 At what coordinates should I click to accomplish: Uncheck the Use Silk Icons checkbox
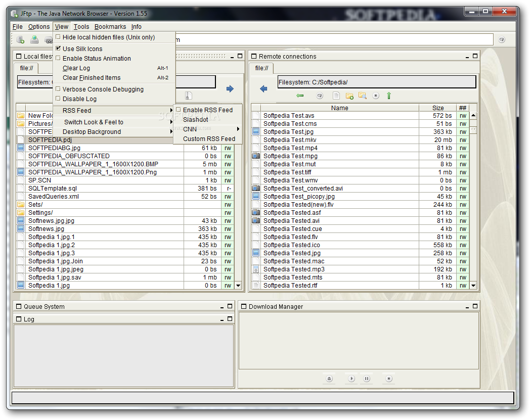point(58,49)
